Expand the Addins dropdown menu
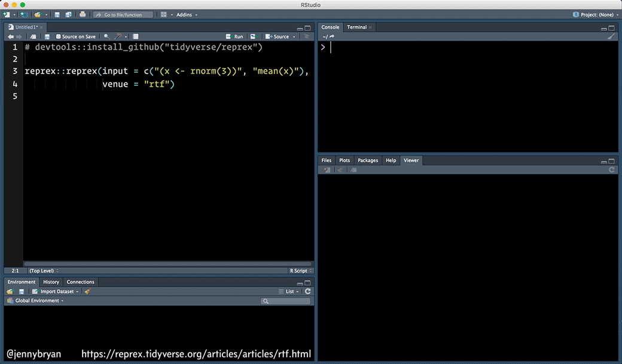Screen dimensions: 622x364 pos(187,15)
